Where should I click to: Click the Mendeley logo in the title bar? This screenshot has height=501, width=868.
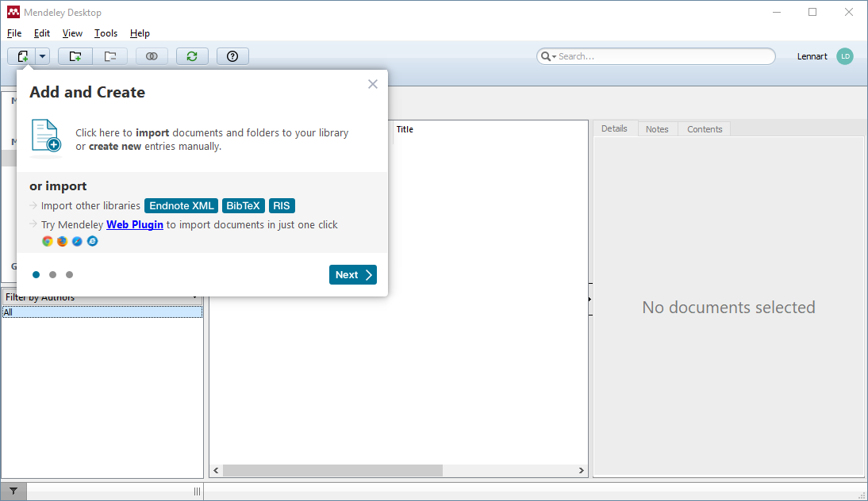pyautogui.click(x=13, y=12)
